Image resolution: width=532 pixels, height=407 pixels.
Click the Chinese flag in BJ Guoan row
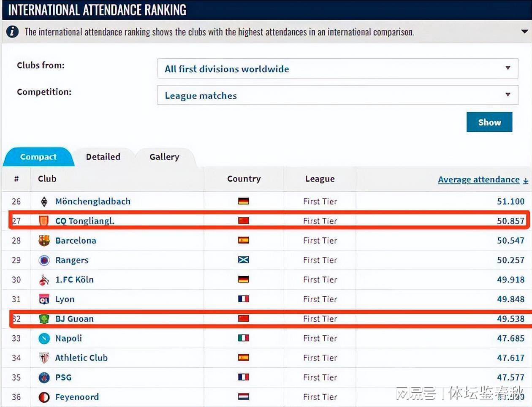click(x=244, y=318)
